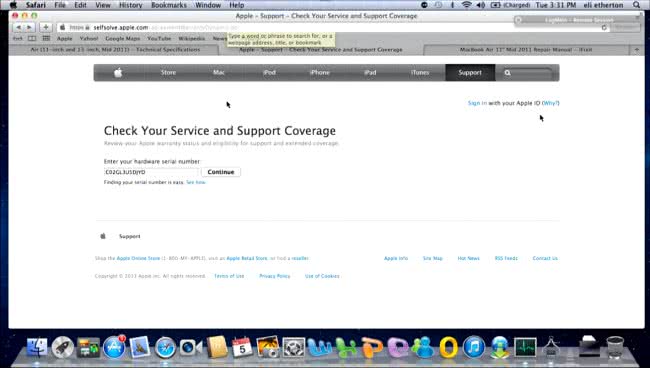This screenshot has height=368, width=650.
Task: Go forward with Safari forward arrow
Action: (29, 27)
